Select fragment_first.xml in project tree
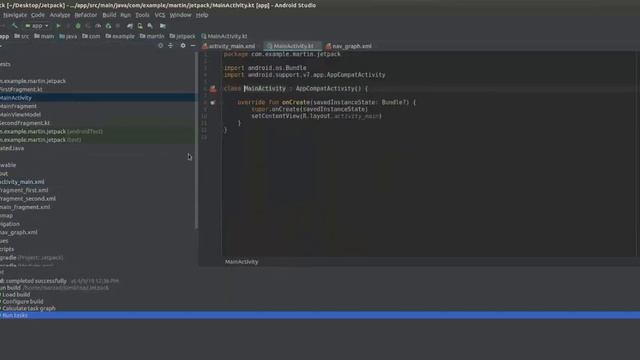The height and width of the screenshot is (360, 640). (24, 190)
